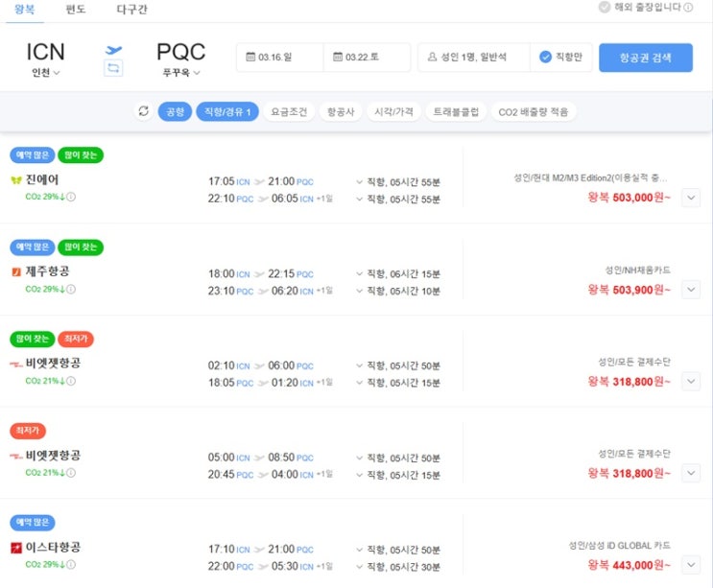Image resolution: width=713 pixels, height=588 pixels.
Task: Select 제주항공 price 왕복 503,900원
Action: pyautogui.click(x=629, y=290)
